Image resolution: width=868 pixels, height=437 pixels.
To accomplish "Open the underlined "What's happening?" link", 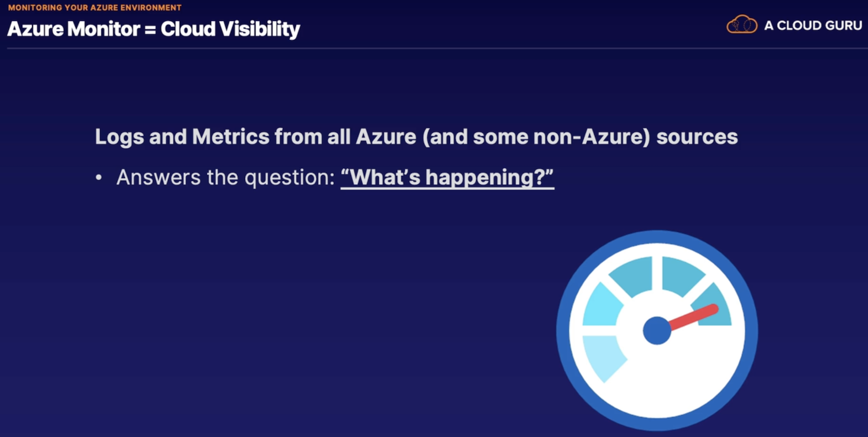I will tap(447, 178).
